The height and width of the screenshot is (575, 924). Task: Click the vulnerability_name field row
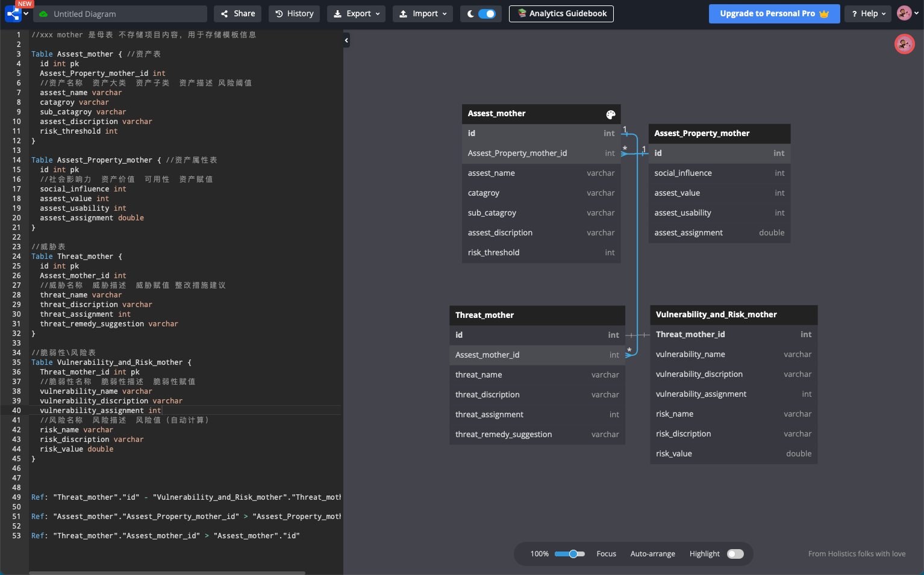point(733,355)
